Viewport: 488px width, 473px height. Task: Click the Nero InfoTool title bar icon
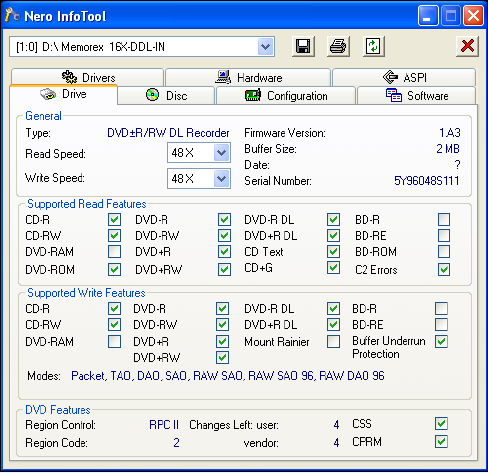pos(13,15)
